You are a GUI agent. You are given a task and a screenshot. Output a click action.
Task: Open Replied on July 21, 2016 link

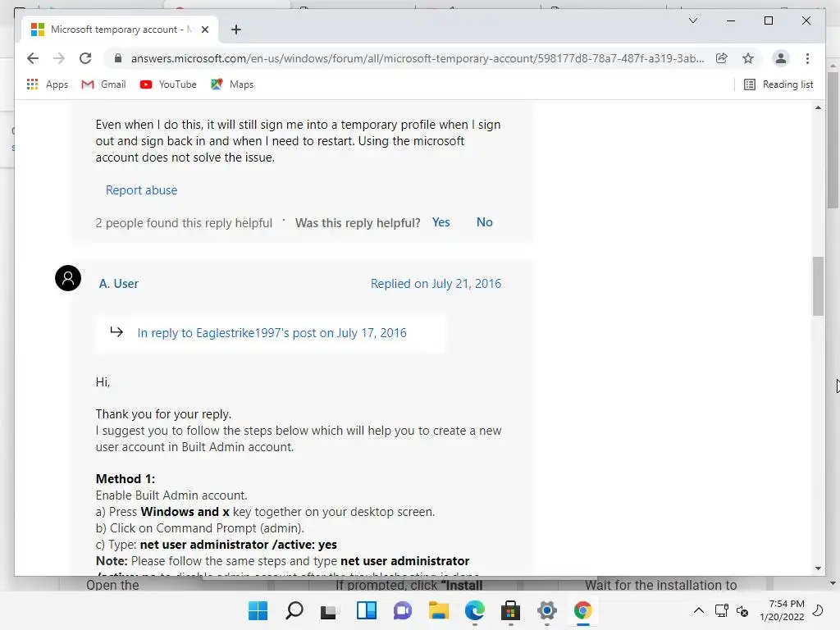436,284
